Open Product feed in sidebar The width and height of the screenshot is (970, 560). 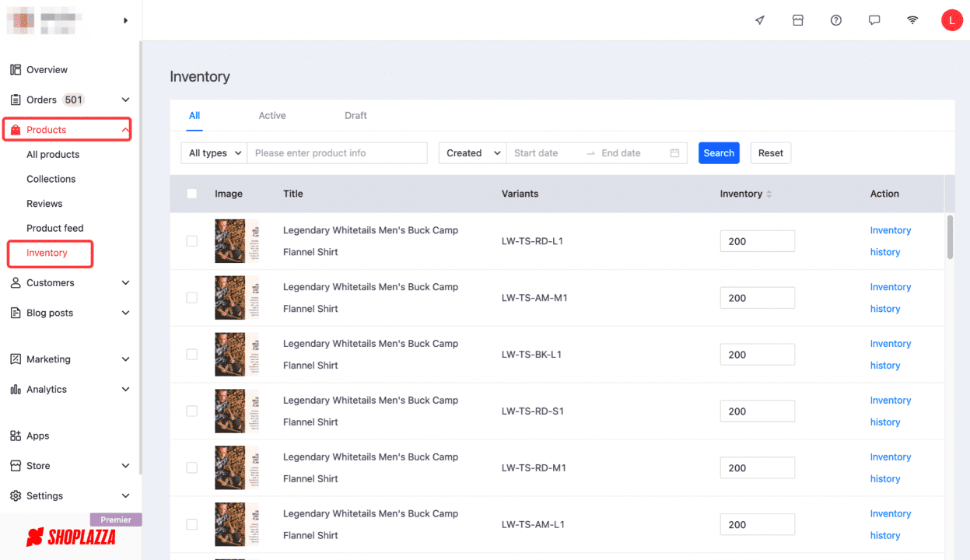point(55,228)
